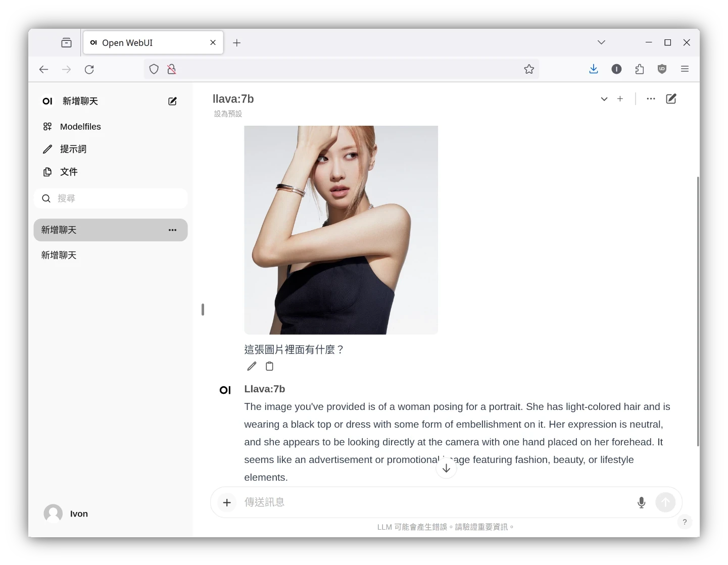The height and width of the screenshot is (565, 728).
Task: Open the uBlock Origin extension icon
Action: click(662, 69)
